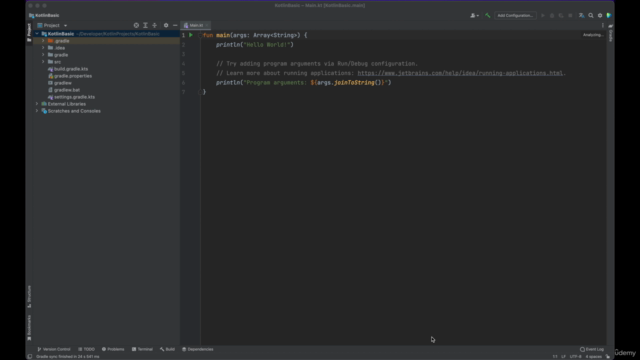Open the Dependencies tool tab
Image resolution: width=640 pixels, height=360 pixels.
[x=198, y=349]
